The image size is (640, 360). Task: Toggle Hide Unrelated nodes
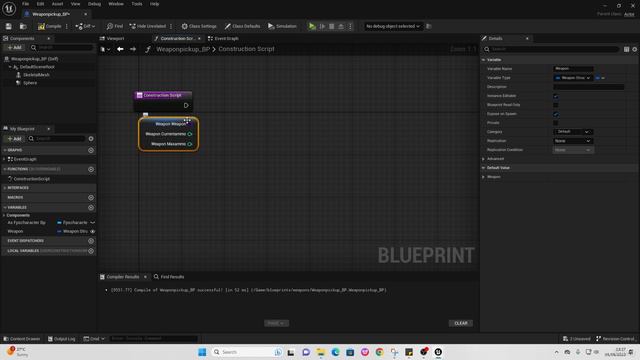point(148,26)
